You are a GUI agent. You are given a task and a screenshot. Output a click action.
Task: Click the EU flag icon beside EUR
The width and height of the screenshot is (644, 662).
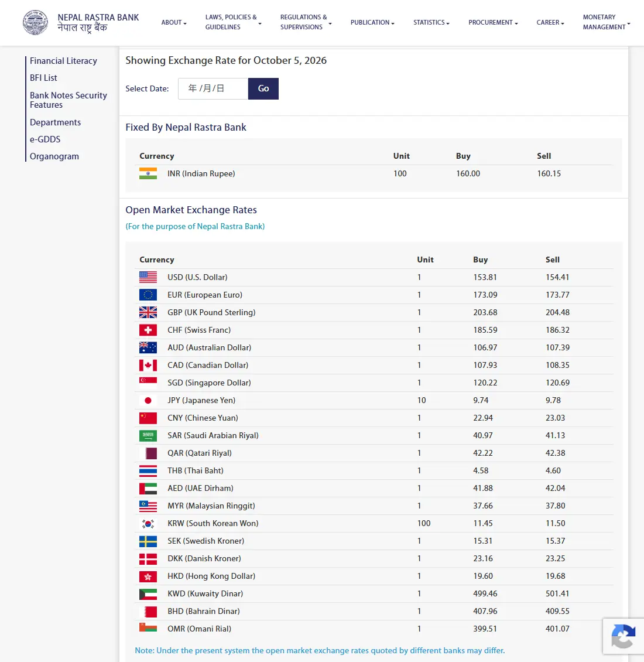[148, 295]
